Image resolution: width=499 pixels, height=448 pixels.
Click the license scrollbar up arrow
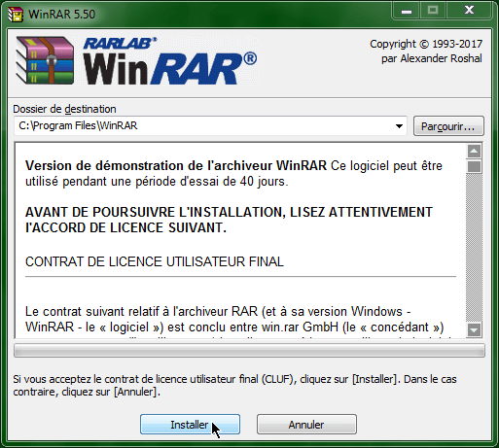pyautogui.click(x=474, y=151)
